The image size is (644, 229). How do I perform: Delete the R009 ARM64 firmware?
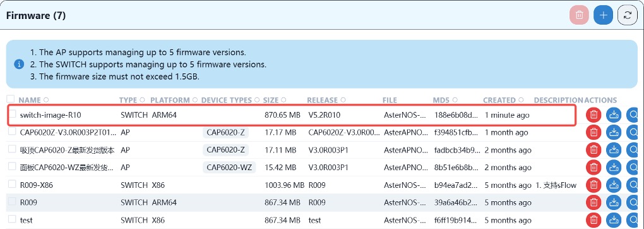pos(593,202)
